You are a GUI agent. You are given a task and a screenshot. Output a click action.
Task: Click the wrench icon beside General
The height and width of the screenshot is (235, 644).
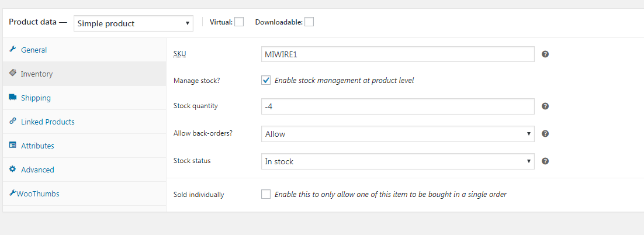(12, 50)
